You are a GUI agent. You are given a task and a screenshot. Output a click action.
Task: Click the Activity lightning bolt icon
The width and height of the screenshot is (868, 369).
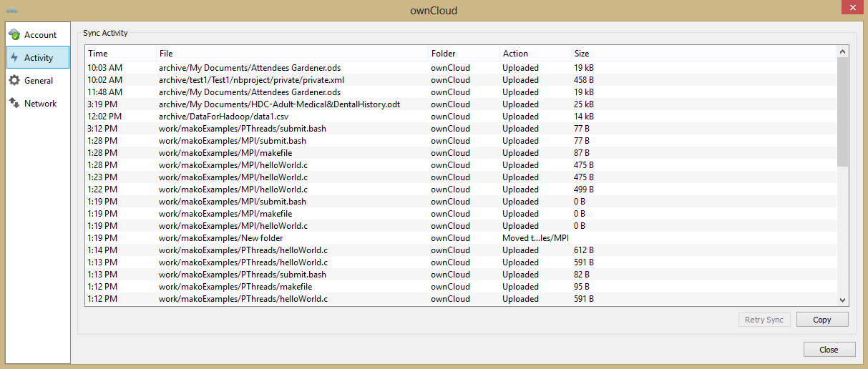pyautogui.click(x=14, y=57)
